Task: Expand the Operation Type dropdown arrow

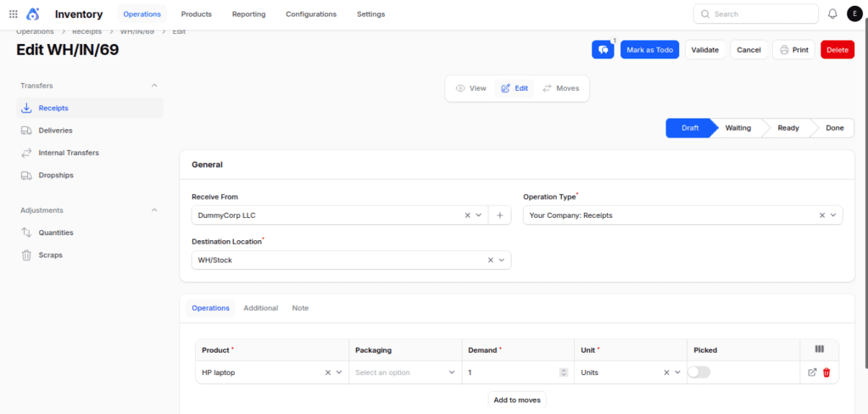Action: (x=833, y=215)
